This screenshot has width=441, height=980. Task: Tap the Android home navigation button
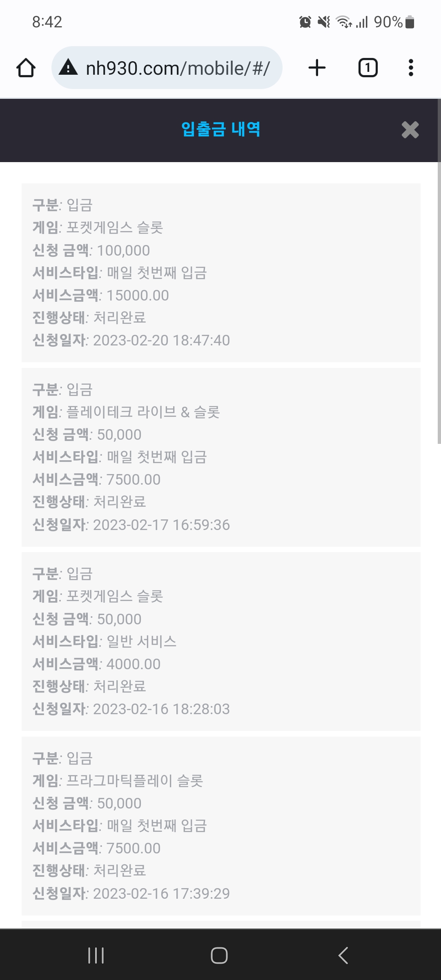point(219,955)
